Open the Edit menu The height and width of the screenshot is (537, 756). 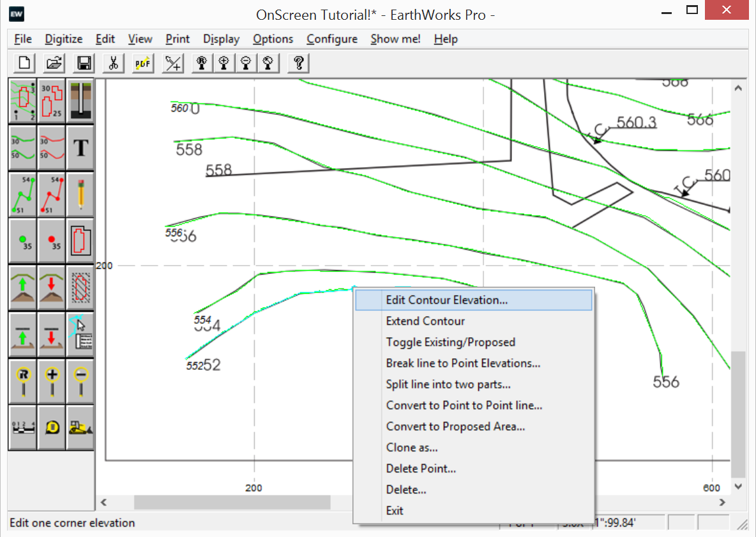(x=105, y=39)
